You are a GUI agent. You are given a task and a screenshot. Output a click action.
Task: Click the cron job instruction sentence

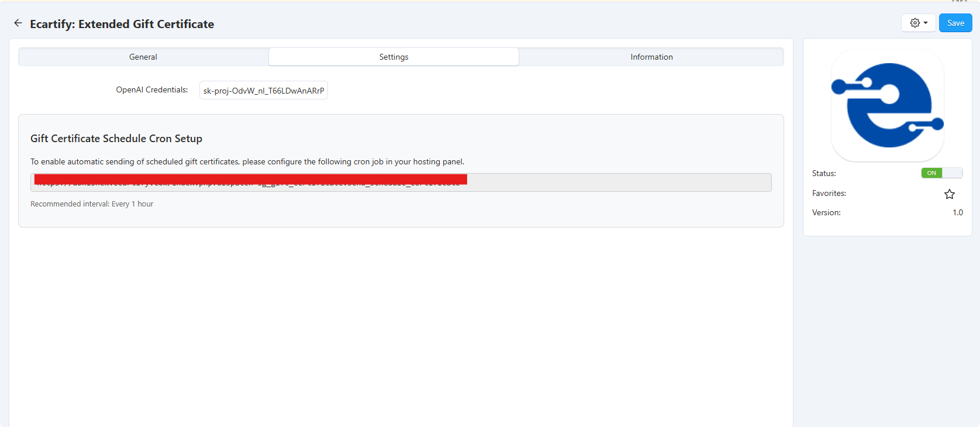pyautogui.click(x=247, y=162)
